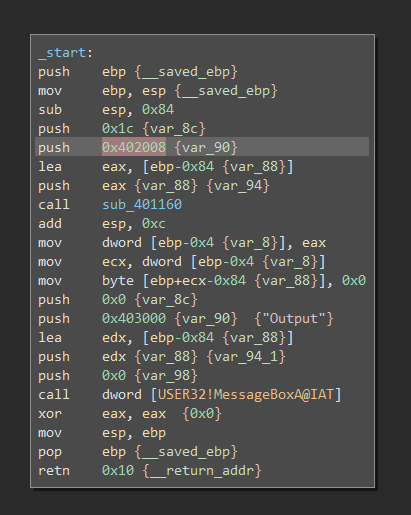The image size is (411, 515).
Task: Select 0x0 at end of mov byte line
Action: 354,280
